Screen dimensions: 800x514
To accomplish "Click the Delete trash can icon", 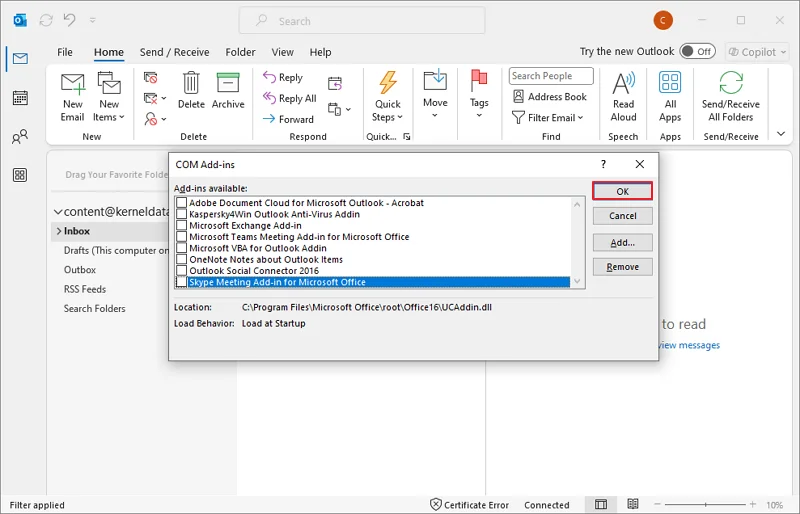I will [x=191, y=83].
